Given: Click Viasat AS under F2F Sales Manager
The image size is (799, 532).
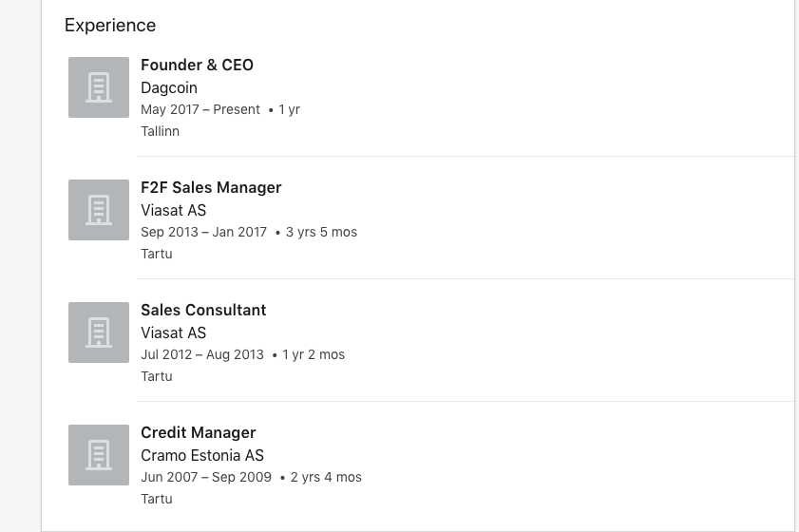Looking at the screenshot, I should click(x=173, y=210).
